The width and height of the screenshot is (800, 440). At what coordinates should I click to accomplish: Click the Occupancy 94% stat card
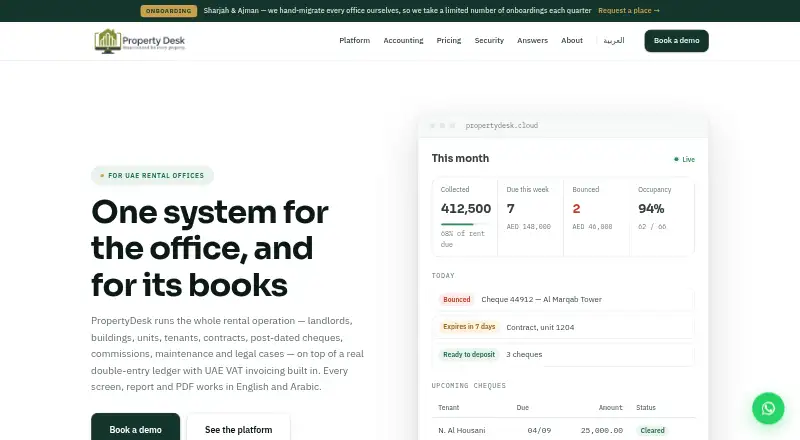tap(662, 216)
